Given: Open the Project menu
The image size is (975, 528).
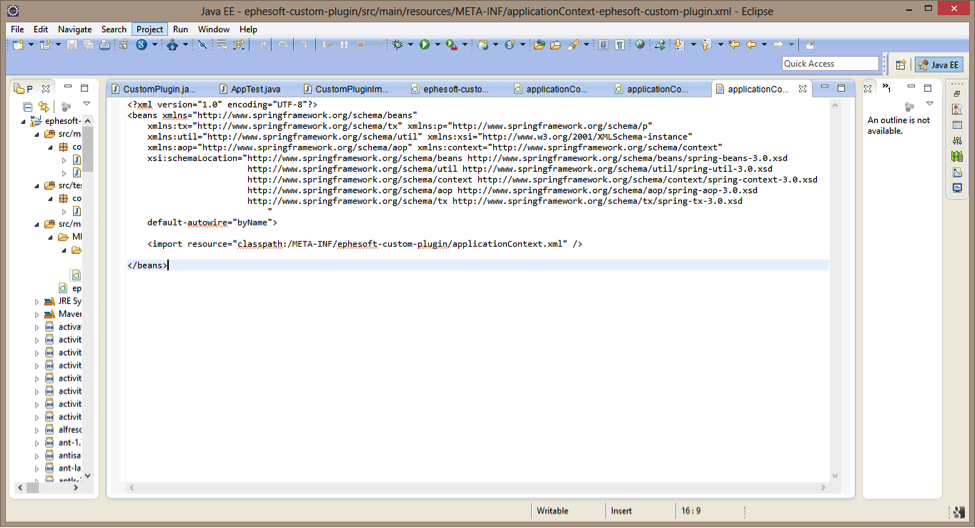Looking at the screenshot, I should [149, 29].
